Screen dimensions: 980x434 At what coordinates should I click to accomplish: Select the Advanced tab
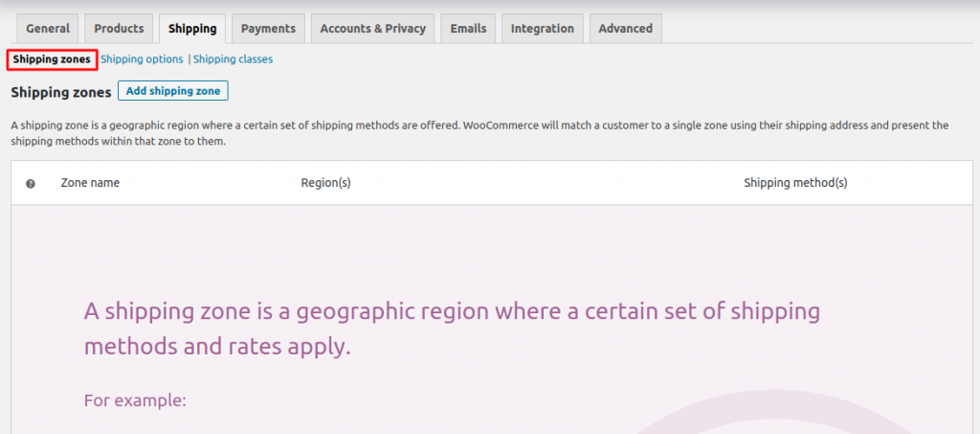tap(625, 29)
